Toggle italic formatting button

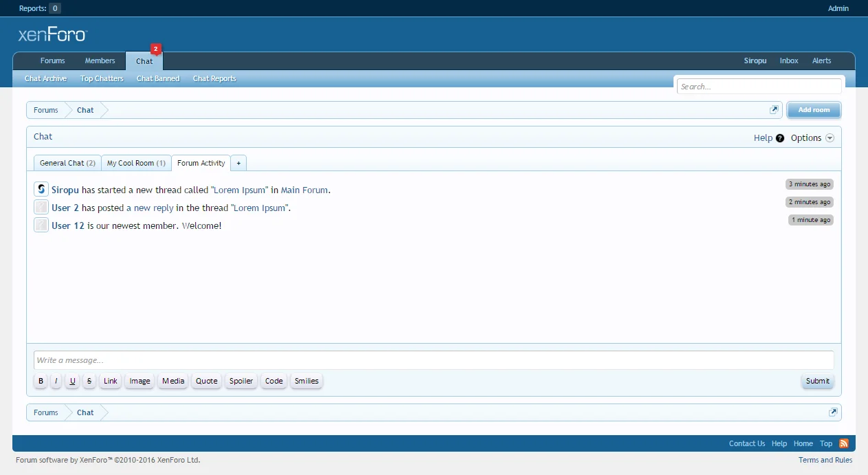click(56, 381)
